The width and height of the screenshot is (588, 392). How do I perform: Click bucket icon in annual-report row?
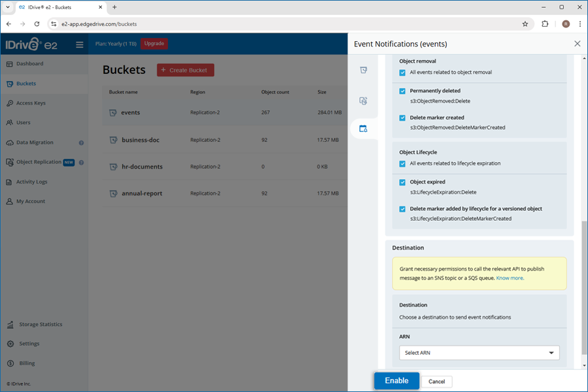tap(113, 193)
